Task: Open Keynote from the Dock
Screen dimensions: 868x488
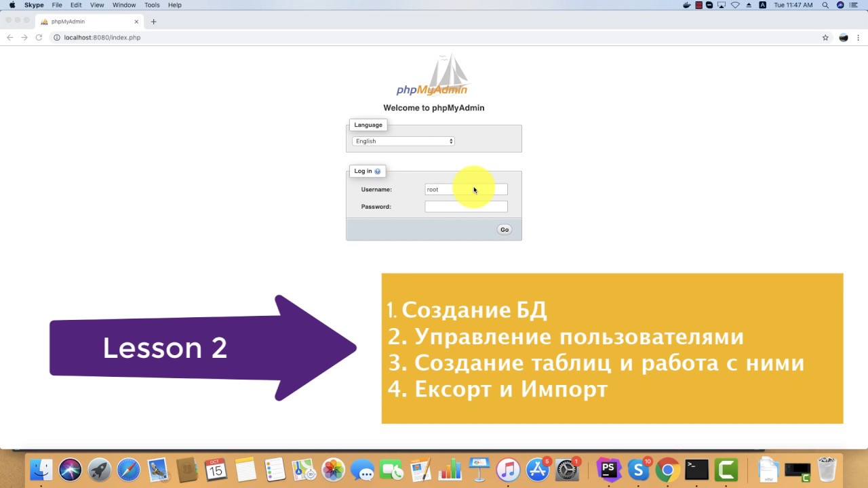Action: (x=479, y=470)
